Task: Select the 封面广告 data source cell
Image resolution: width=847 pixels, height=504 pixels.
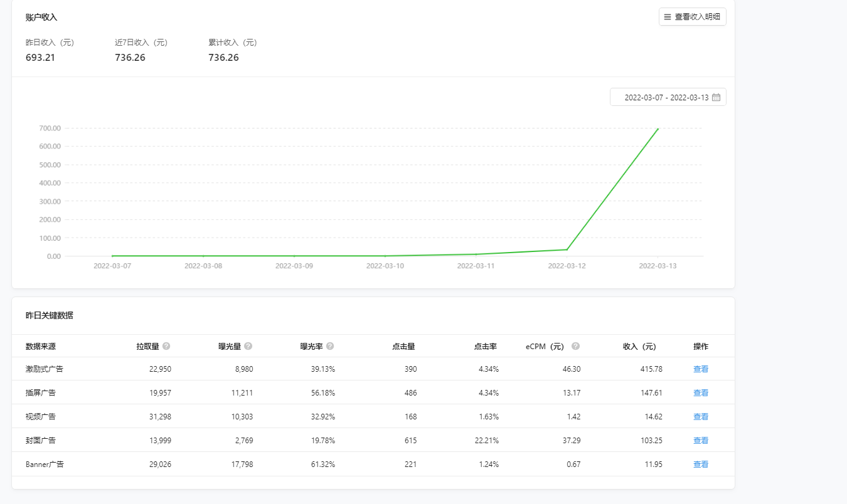Action: pos(41,441)
